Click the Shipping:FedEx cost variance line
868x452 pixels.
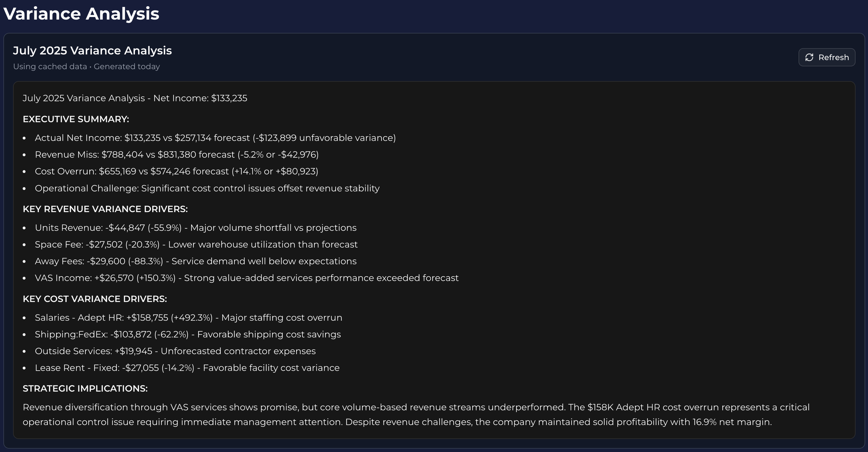[x=188, y=334]
